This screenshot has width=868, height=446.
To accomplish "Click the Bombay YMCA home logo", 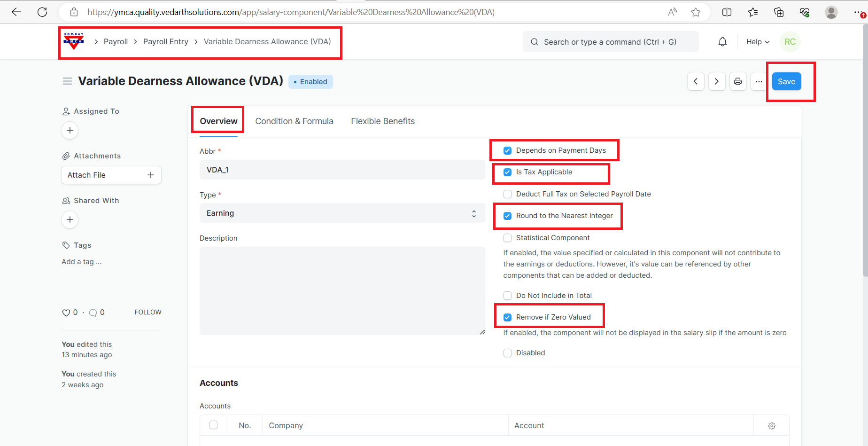I will click(x=74, y=41).
